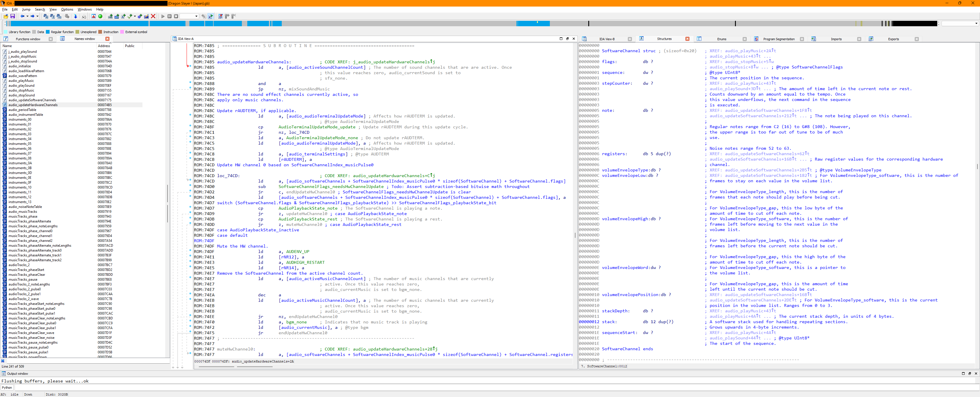Click the audio_updateHardwareChannels label in IDA View-A
Screen dimensions: 980x397
[254, 62]
